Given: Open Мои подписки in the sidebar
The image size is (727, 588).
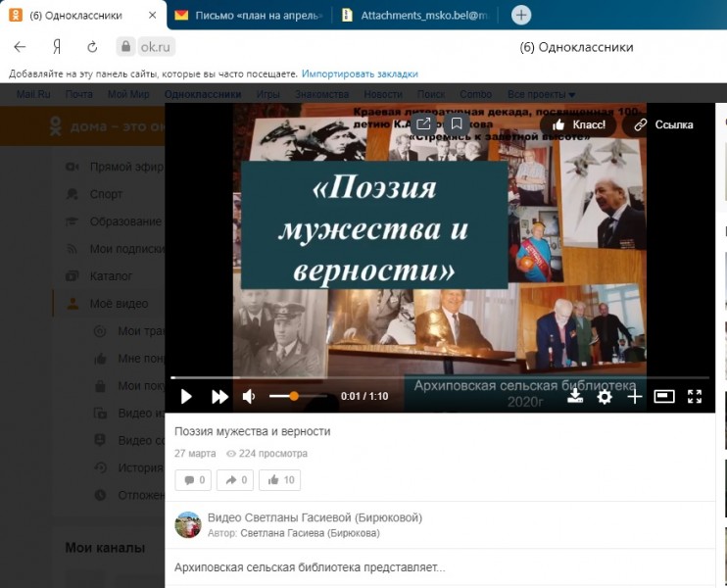Looking at the screenshot, I should 127,249.
